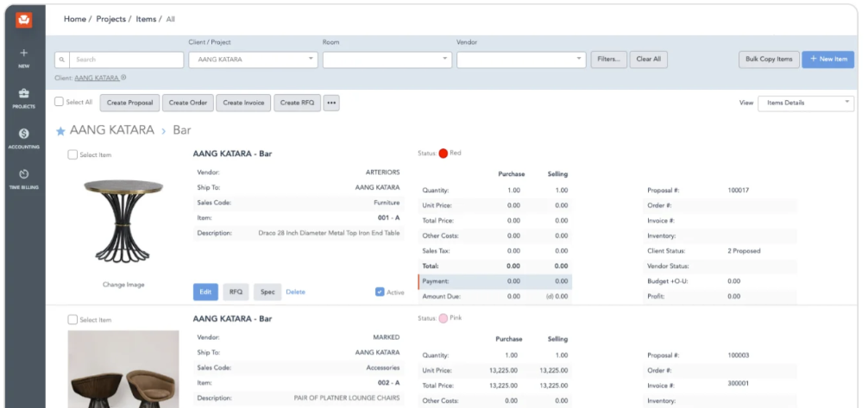The width and height of the screenshot is (868, 408).
Task: Open the View Items Details dropdown
Action: 804,103
